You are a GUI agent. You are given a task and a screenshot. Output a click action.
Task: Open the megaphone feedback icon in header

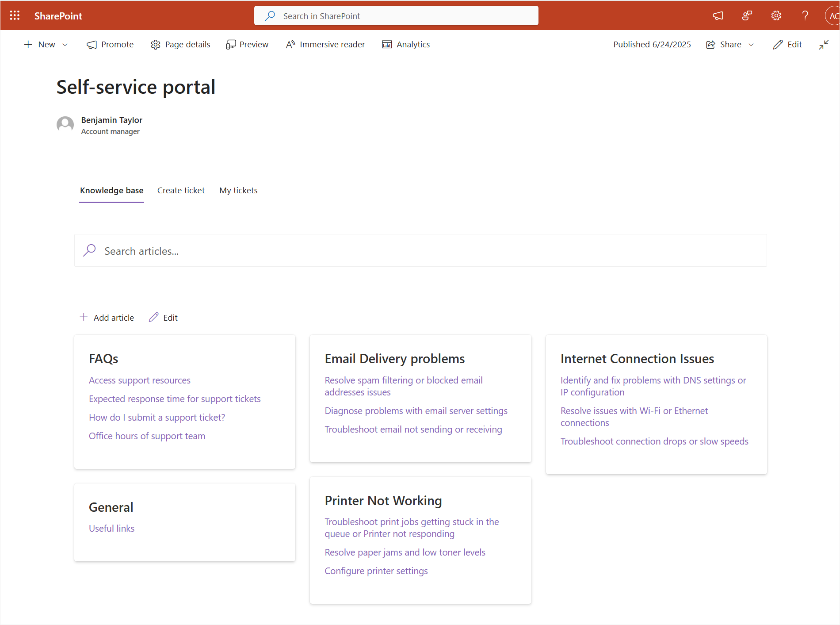(718, 16)
